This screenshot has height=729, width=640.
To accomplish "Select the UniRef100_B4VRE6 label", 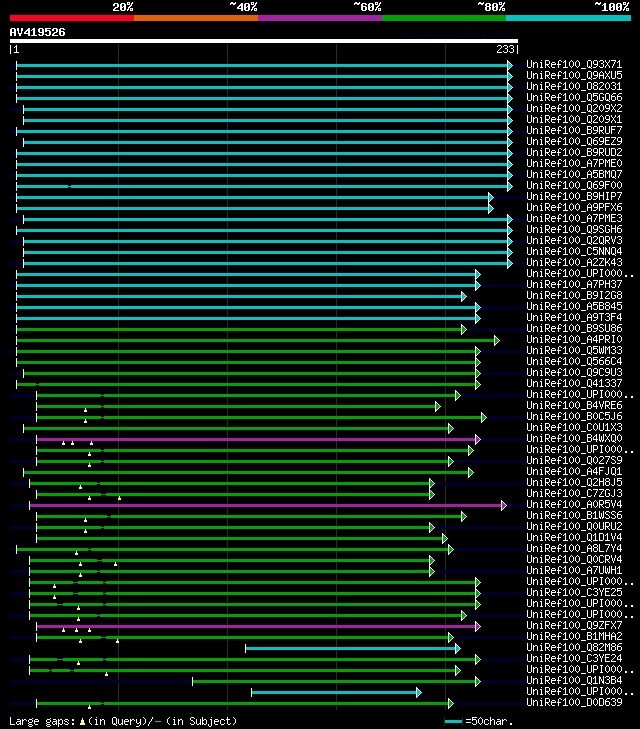I will 574,405.
